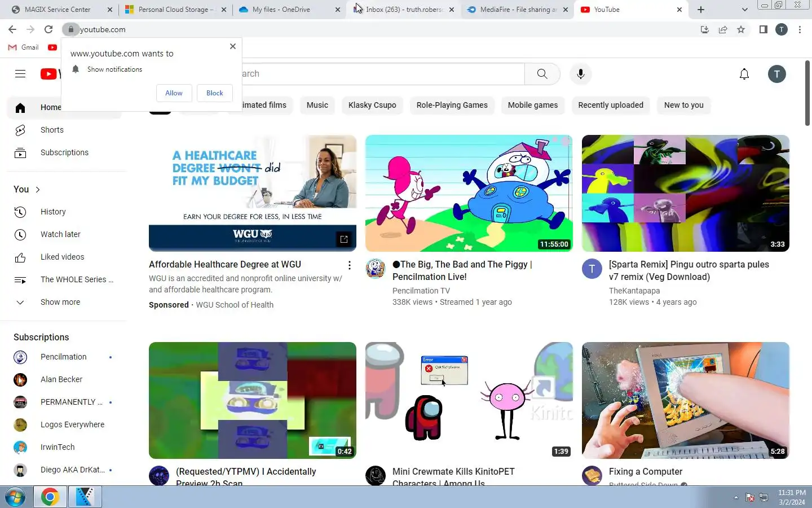Click the install app icon in address bar
The width and height of the screenshot is (812, 508).
click(x=705, y=29)
